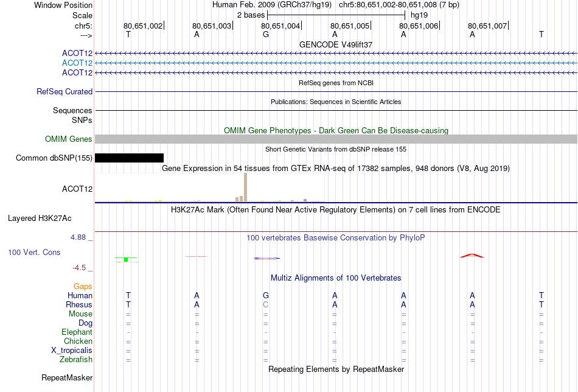Open the Layered H3K27Ac track label

click(x=40, y=219)
